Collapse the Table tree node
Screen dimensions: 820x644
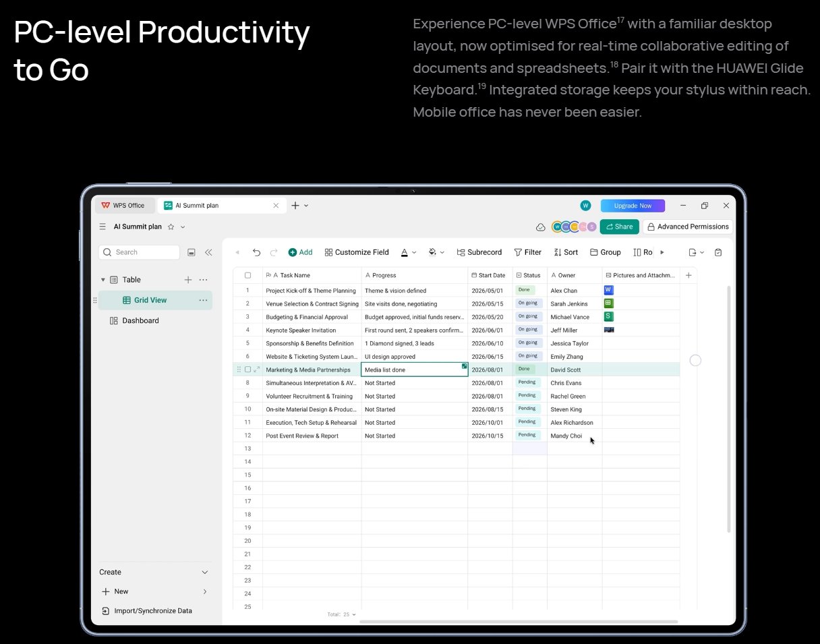coord(103,280)
